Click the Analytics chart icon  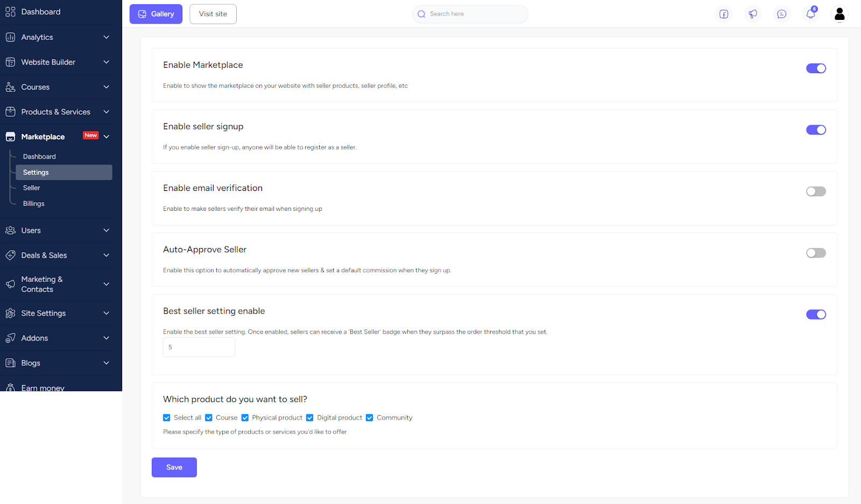tap(10, 37)
